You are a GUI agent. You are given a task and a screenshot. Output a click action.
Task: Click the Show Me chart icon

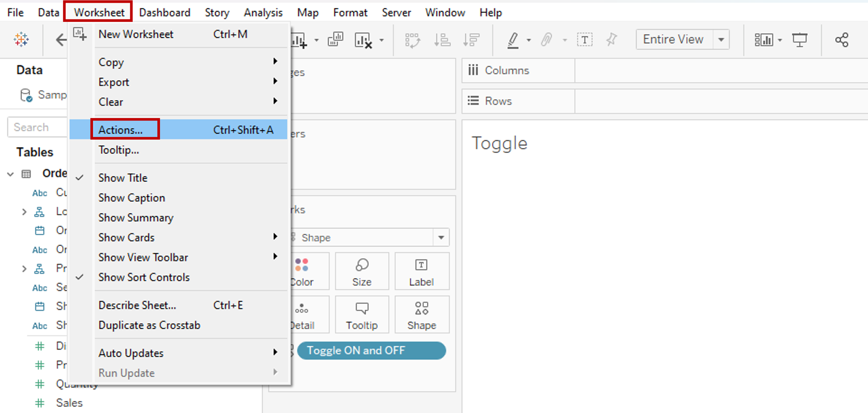point(763,40)
